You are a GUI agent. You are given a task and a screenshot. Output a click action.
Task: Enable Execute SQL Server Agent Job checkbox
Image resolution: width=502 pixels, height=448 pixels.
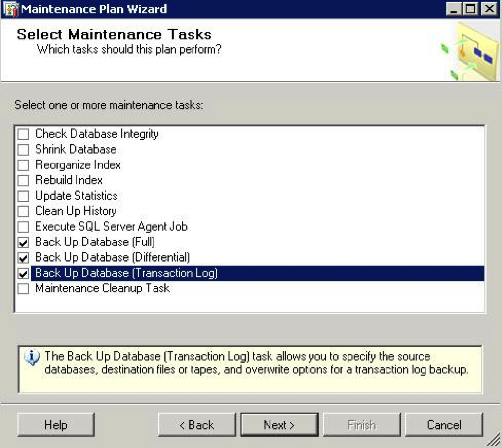pyautogui.click(x=23, y=227)
